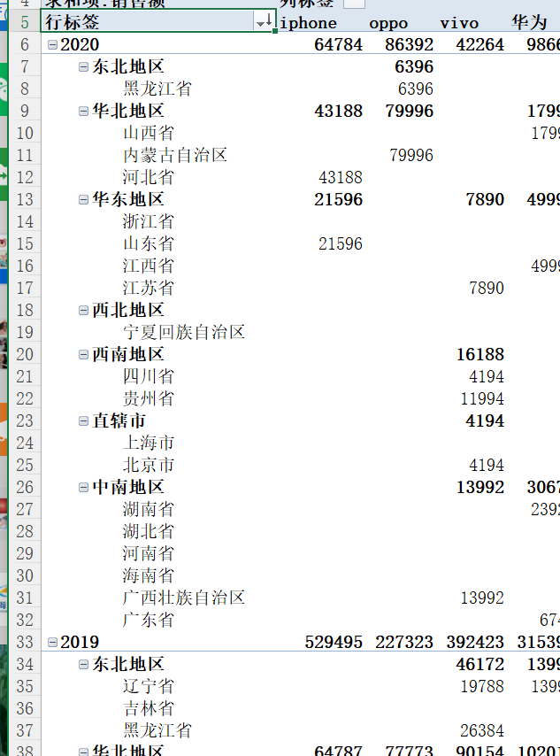This screenshot has height=756, width=560.
Task: Select the 山东省 row label
Action: click(x=148, y=244)
